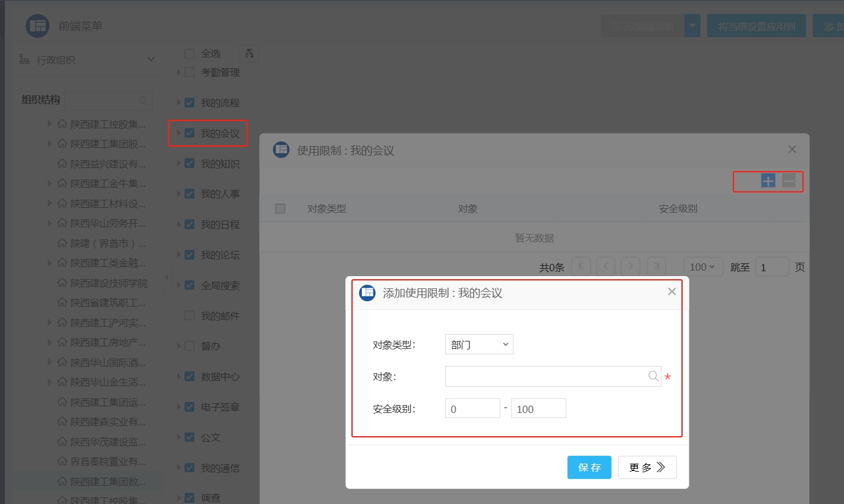Close the 添加使用限制 dialog
The image size is (844, 504).
(x=672, y=292)
